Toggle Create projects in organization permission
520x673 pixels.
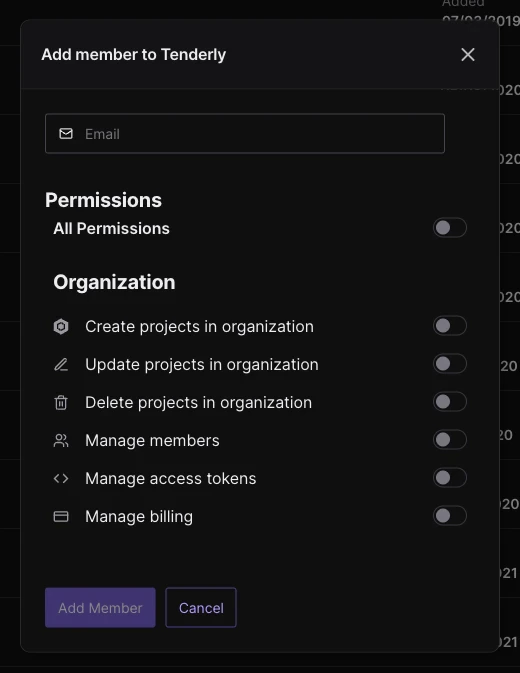click(450, 326)
